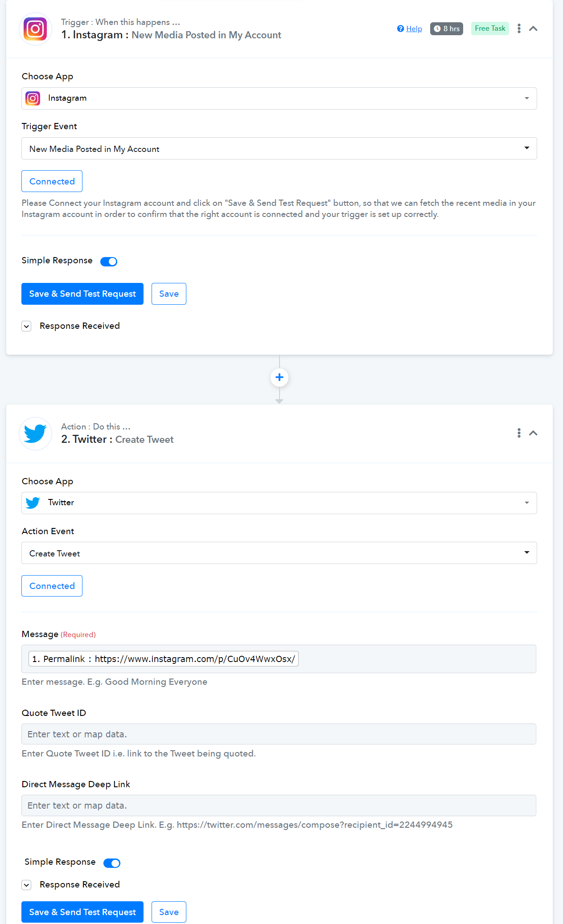
Task: Click the plus icon to add step
Action: [279, 377]
